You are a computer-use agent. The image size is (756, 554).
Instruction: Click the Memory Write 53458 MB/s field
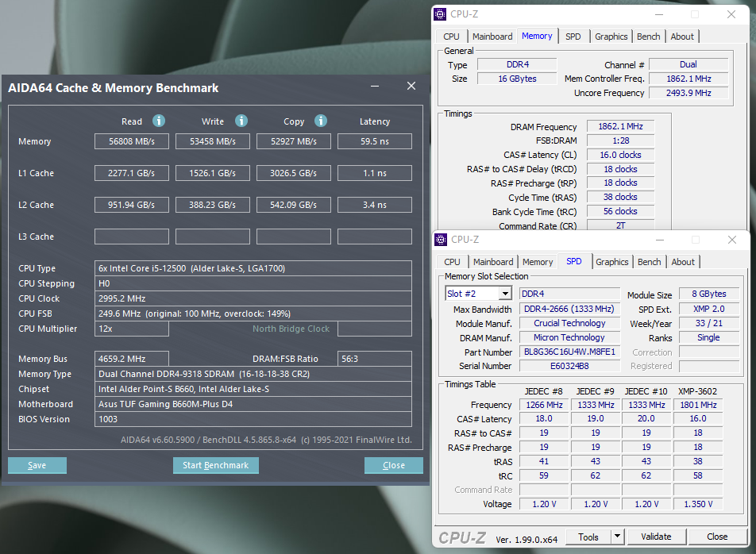pyautogui.click(x=213, y=141)
